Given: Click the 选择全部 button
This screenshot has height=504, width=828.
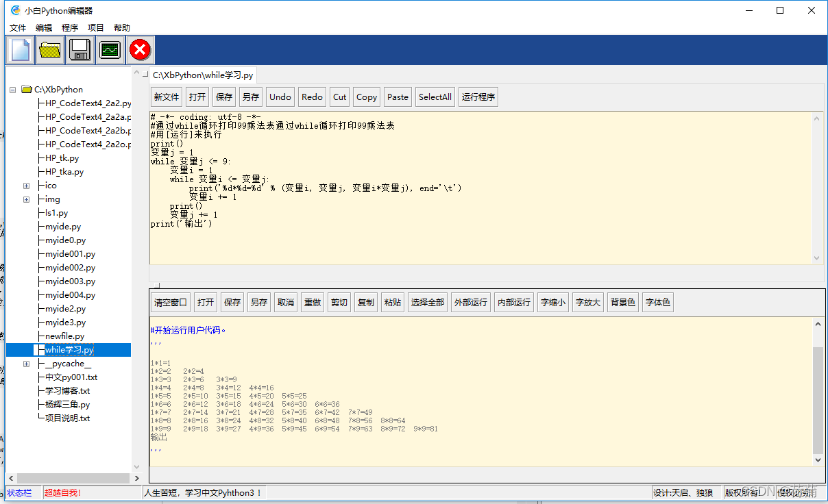Looking at the screenshot, I should 428,302.
